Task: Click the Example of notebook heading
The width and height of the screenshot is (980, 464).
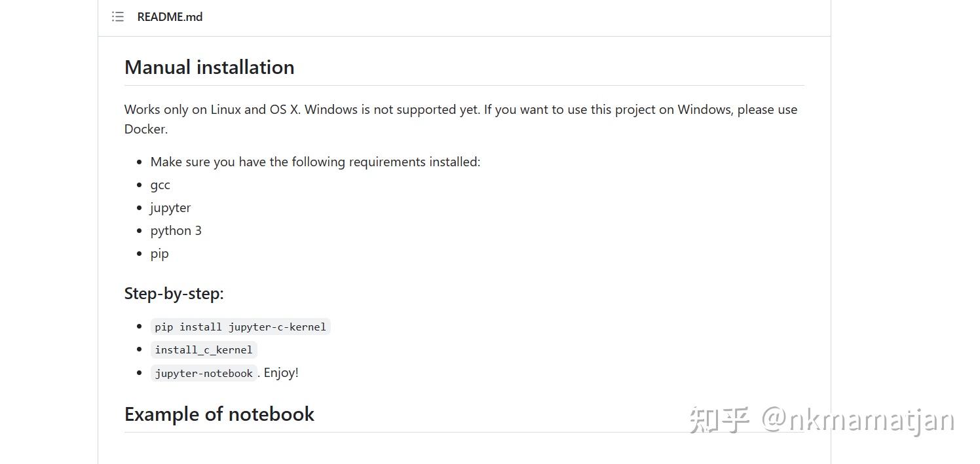Action: 219,414
